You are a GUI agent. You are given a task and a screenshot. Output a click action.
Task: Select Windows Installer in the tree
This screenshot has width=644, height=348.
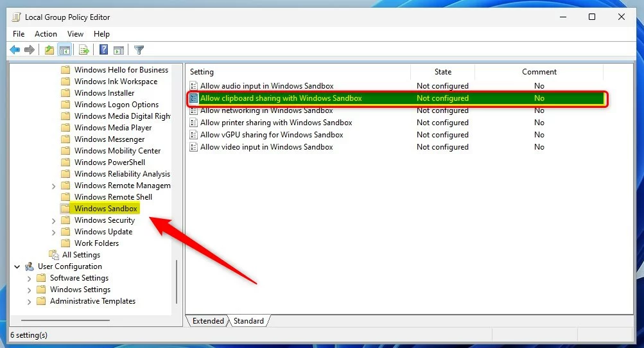[104, 93]
